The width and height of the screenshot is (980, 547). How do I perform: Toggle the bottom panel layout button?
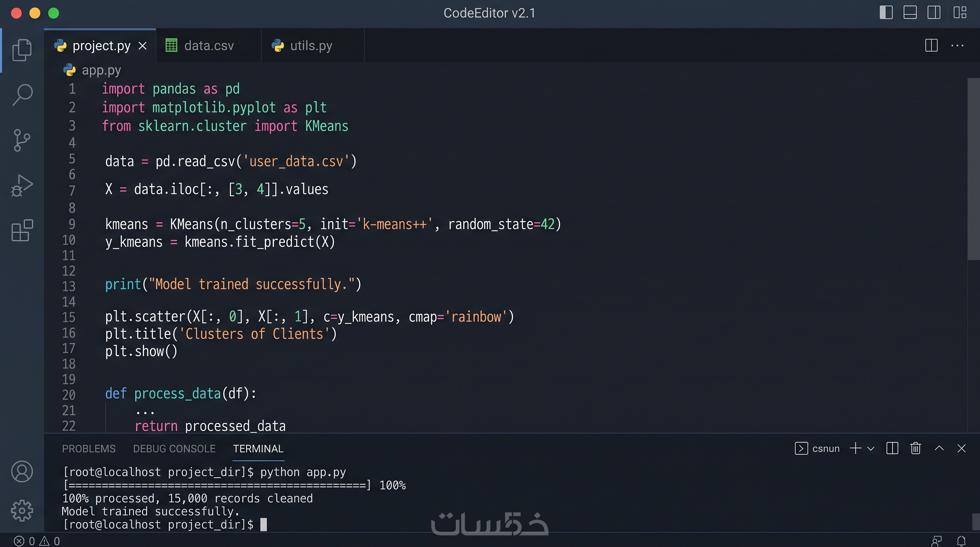tap(910, 12)
